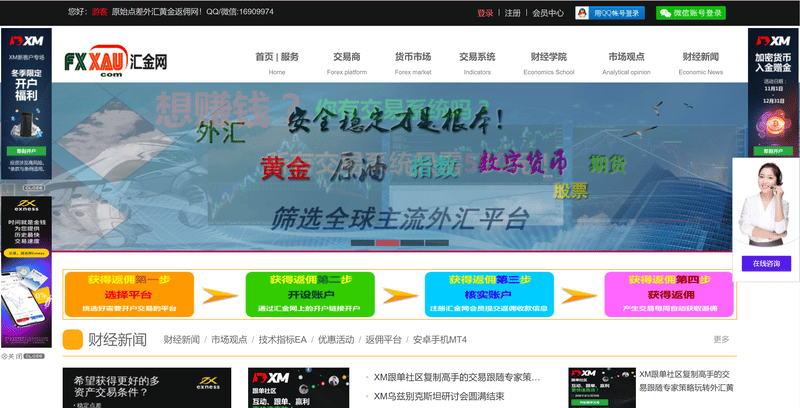Open the right XM 跟单社区 small thumbnail

tap(602, 388)
